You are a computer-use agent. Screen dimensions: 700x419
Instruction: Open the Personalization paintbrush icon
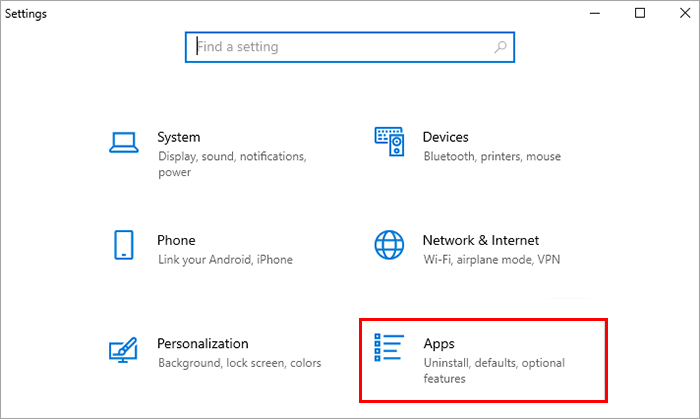[123, 349]
